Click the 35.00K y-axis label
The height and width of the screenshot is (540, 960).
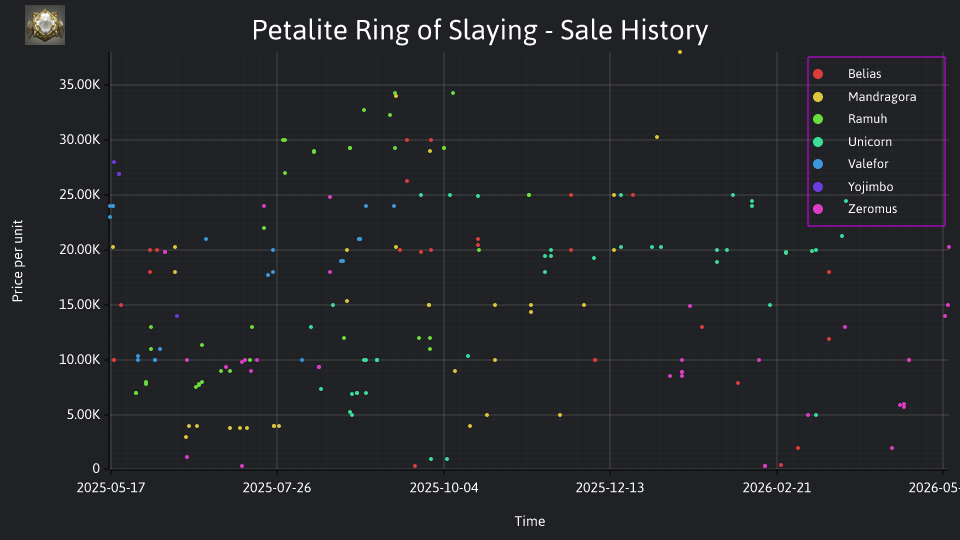[x=80, y=84]
